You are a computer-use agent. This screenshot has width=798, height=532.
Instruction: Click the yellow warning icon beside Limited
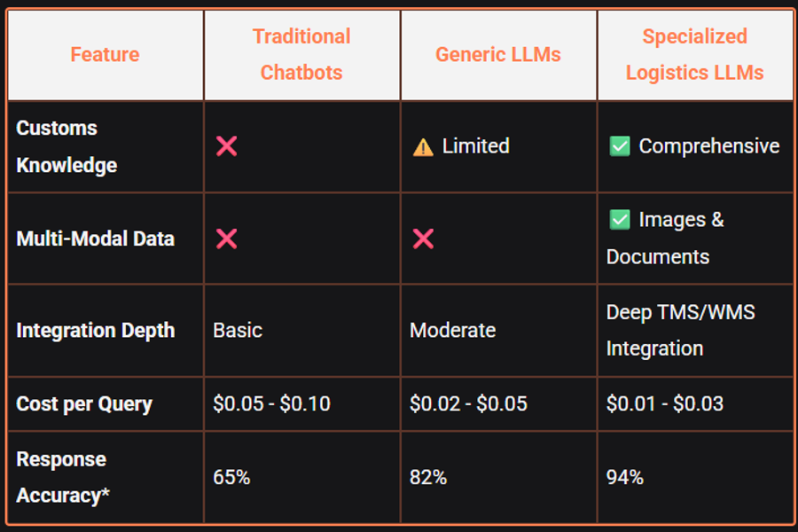[x=423, y=147]
